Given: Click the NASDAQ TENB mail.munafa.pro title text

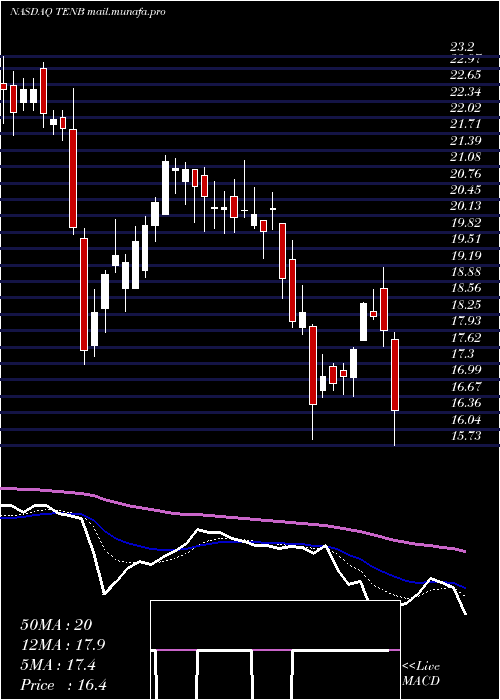Looking at the screenshot, I should coord(88,12).
